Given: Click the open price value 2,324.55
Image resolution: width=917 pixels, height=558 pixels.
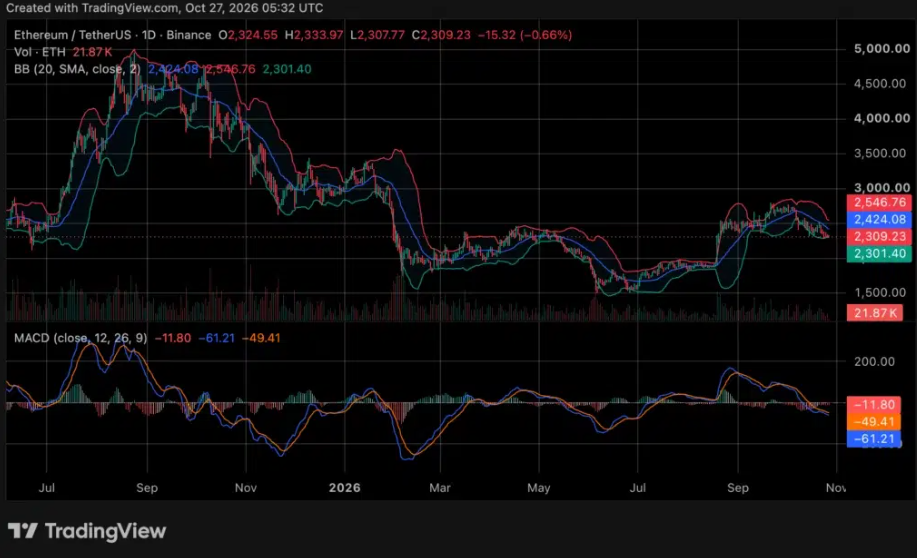Looking at the screenshot, I should coord(253,35).
